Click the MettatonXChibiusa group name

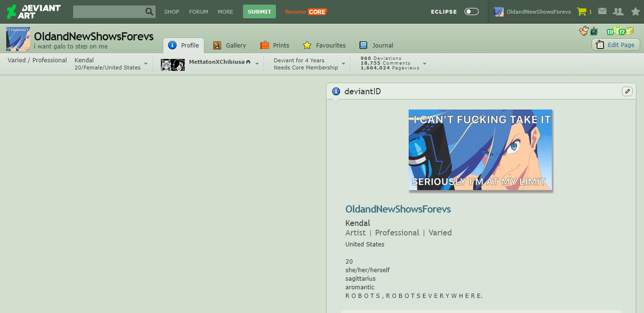coord(216,62)
